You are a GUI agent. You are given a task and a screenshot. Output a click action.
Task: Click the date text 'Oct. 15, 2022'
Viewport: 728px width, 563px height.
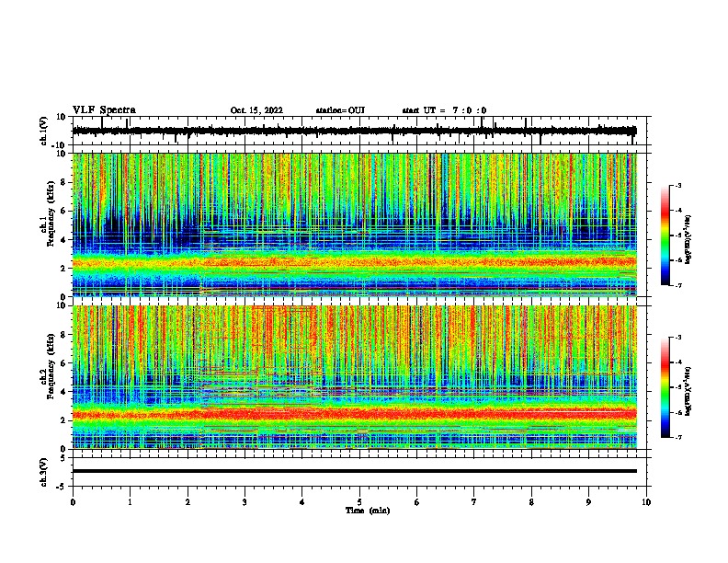click(x=256, y=110)
